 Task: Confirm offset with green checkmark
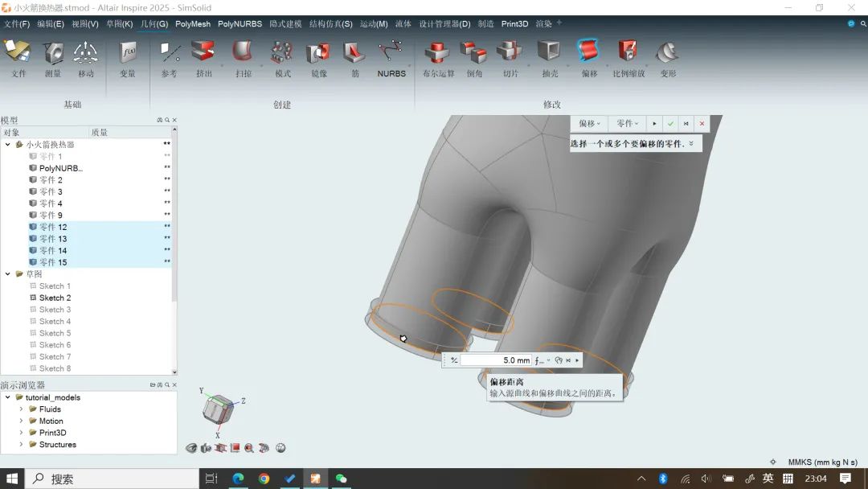click(x=670, y=124)
